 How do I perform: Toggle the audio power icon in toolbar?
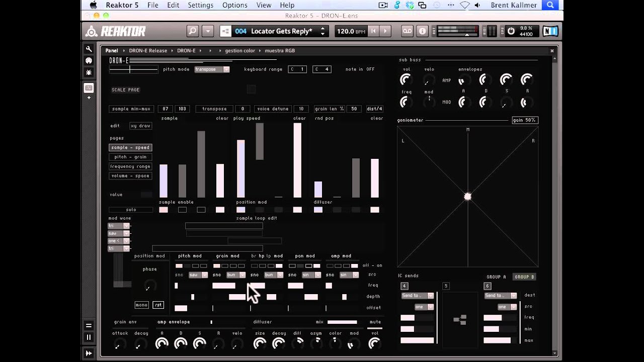[511, 31]
